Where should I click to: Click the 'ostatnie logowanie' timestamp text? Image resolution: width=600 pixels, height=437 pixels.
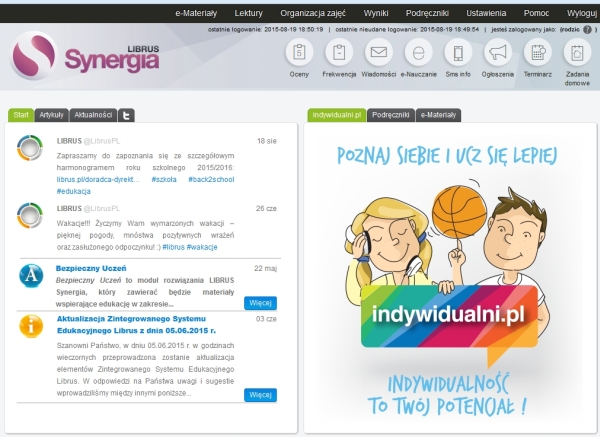266,29
